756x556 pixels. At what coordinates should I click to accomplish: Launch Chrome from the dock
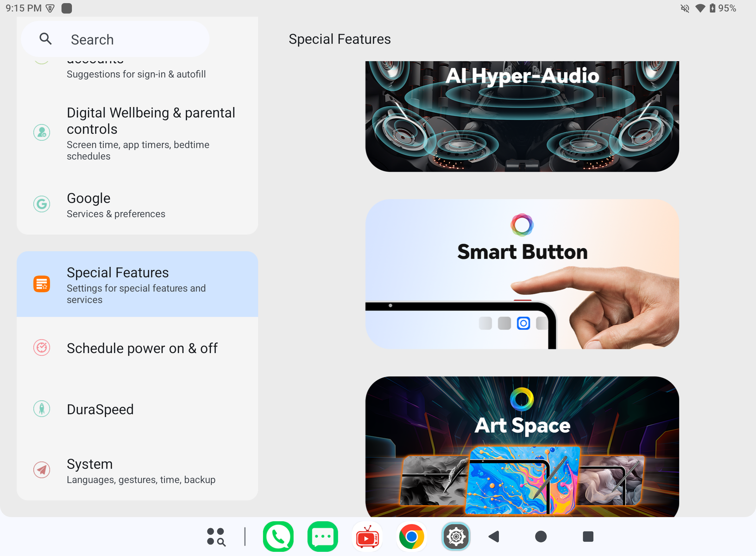(x=411, y=537)
